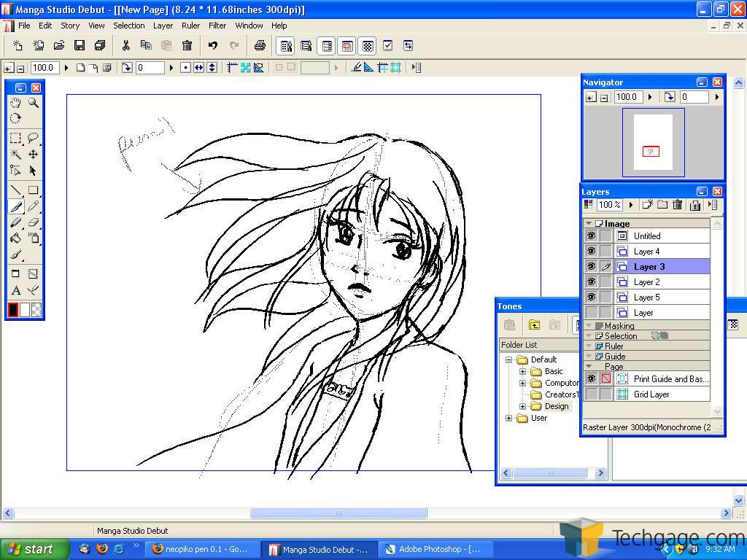Show the Grid Layer via its visibility box
This screenshot has height=560, width=747.
coord(591,394)
